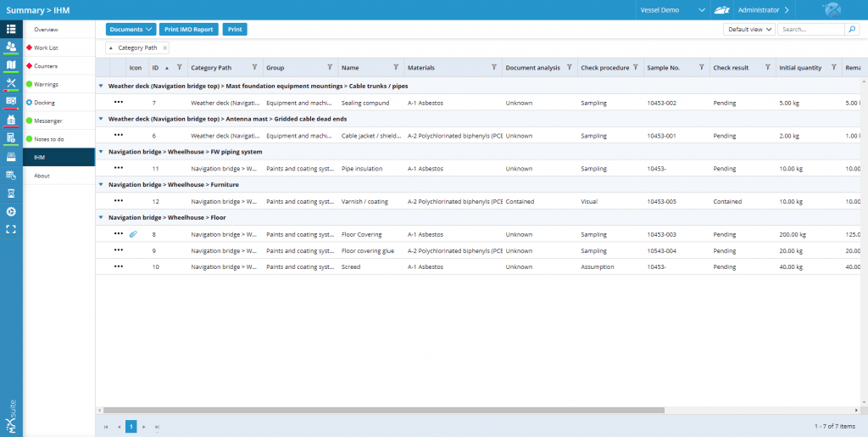Open the three-dots menu for row 7
868x437 pixels.
coord(119,102)
